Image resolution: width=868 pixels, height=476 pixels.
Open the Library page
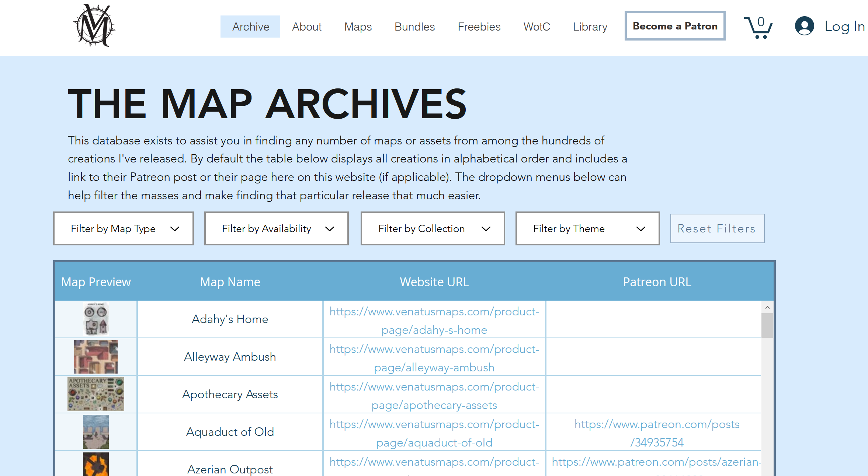(590, 27)
